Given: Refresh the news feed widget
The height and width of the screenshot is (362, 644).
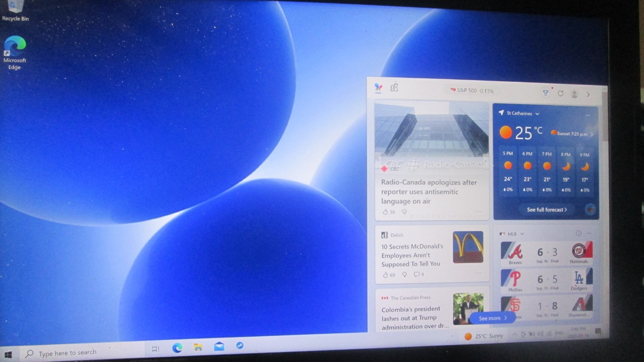Looking at the screenshot, I should tap(560, 93).
